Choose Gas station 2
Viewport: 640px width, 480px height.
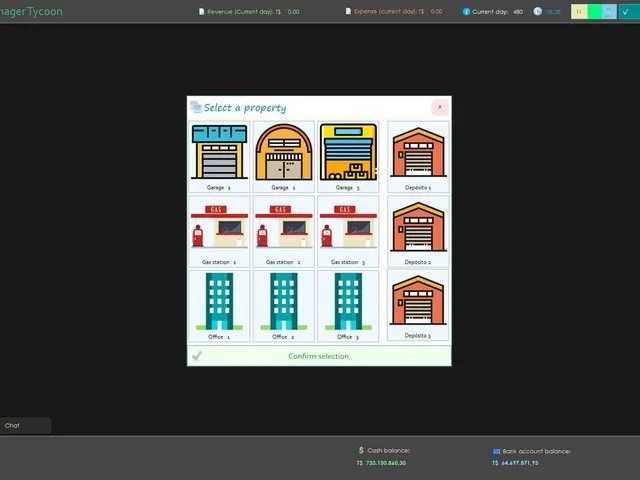point(284,231)
